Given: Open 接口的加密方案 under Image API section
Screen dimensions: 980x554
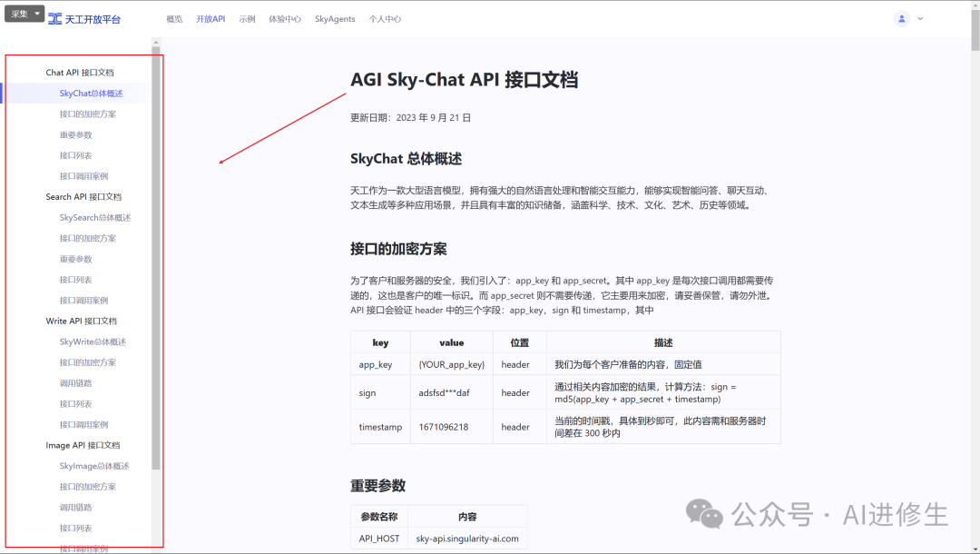Looking at the screenshot, I should [87, 487].
